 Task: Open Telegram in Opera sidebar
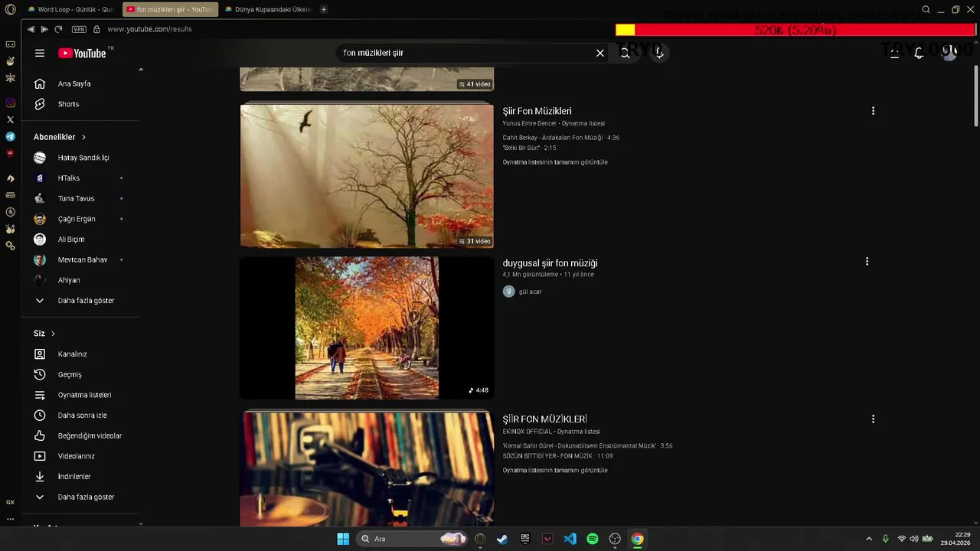click(x=10, y=137)
